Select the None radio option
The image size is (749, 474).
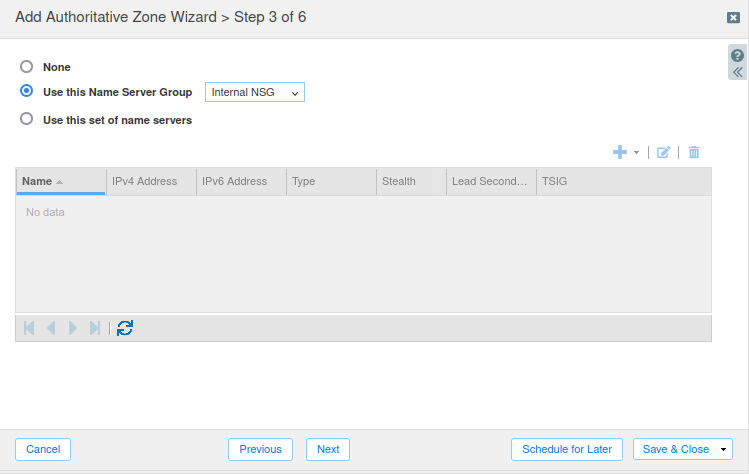point(27,67)
